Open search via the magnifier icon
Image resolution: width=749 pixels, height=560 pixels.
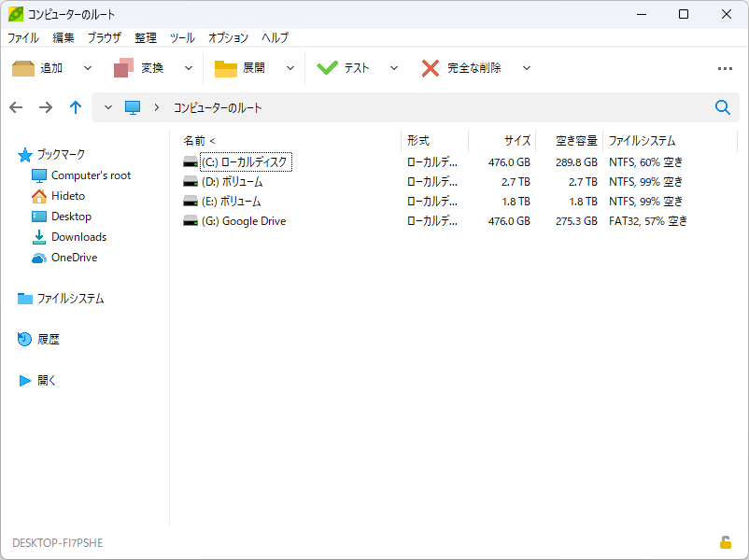pos(722,107)
